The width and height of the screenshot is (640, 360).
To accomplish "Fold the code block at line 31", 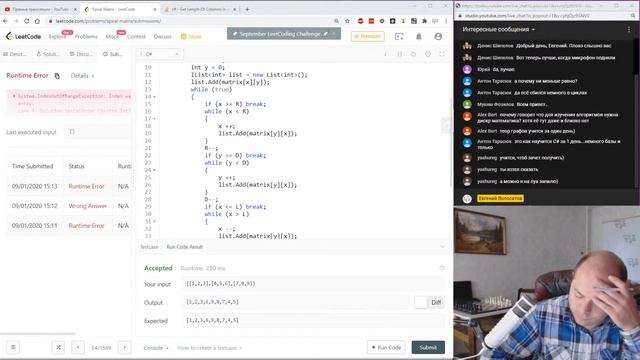I will pos(154,221).
